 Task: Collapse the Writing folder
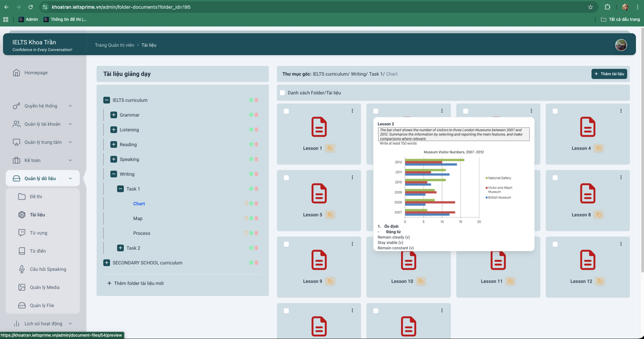pos(114,174)
